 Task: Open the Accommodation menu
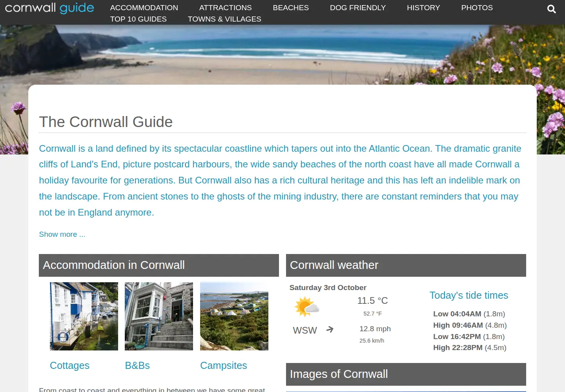click(x=144, y=8)
